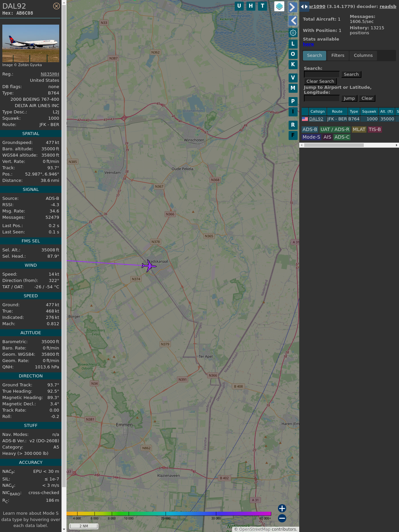Sort table by Route column
The height and width of the screenshot is (532, 399).
tap(337, 111)
